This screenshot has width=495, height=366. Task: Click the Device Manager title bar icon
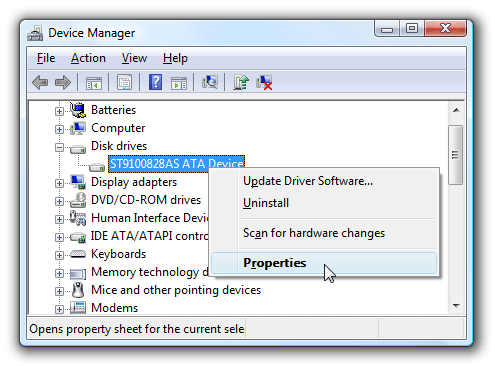[35, 33]
